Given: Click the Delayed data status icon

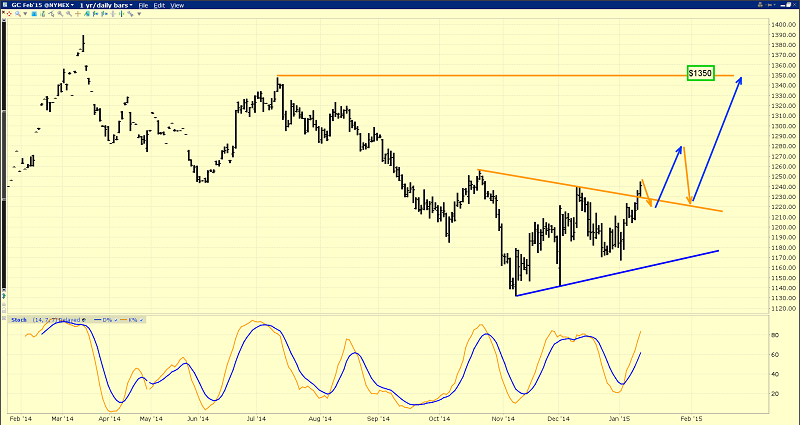Looking at the screenshot, I should [x=84, y=320].
